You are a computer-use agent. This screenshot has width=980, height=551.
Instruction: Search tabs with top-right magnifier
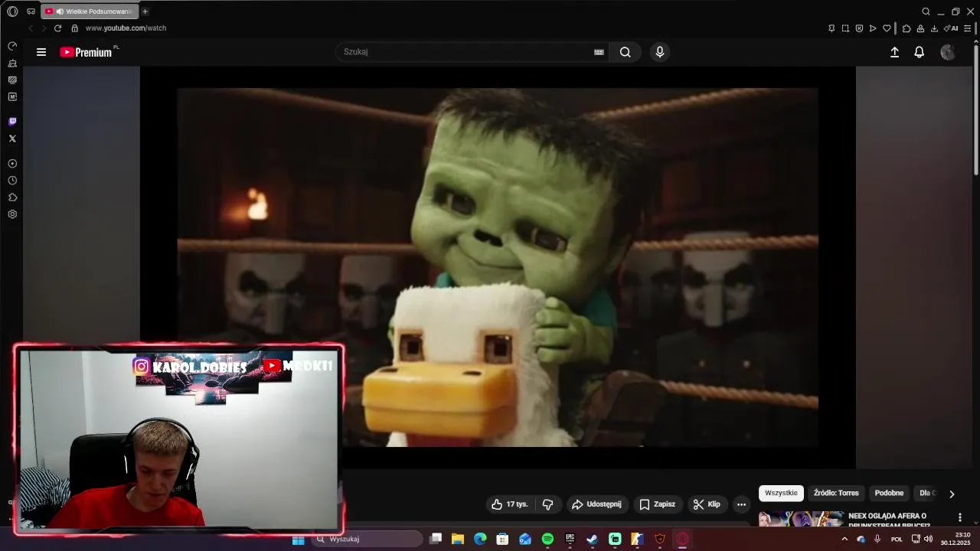point(926,11)
